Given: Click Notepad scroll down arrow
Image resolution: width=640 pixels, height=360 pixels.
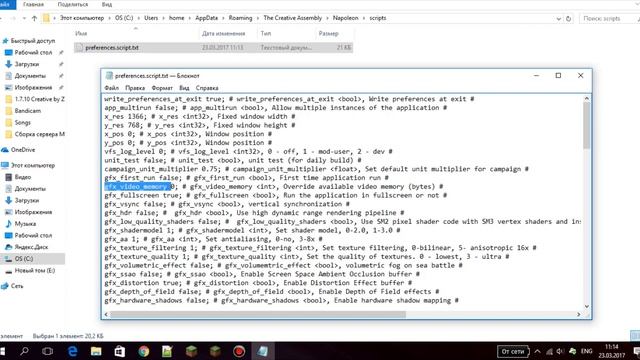Looking at the screenshot, I should coord(587,307).
